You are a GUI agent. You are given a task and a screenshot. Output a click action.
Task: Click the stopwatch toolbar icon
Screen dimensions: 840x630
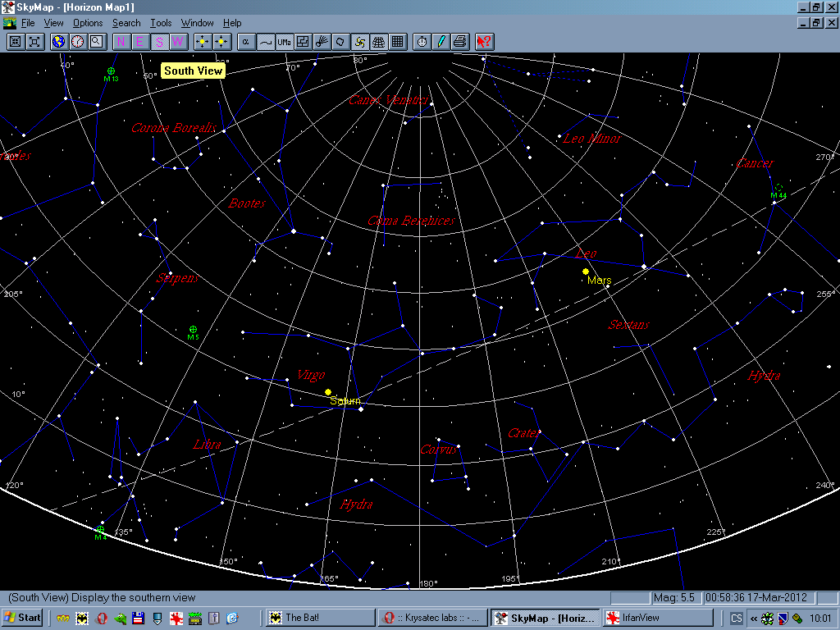(x=422, y=42)
